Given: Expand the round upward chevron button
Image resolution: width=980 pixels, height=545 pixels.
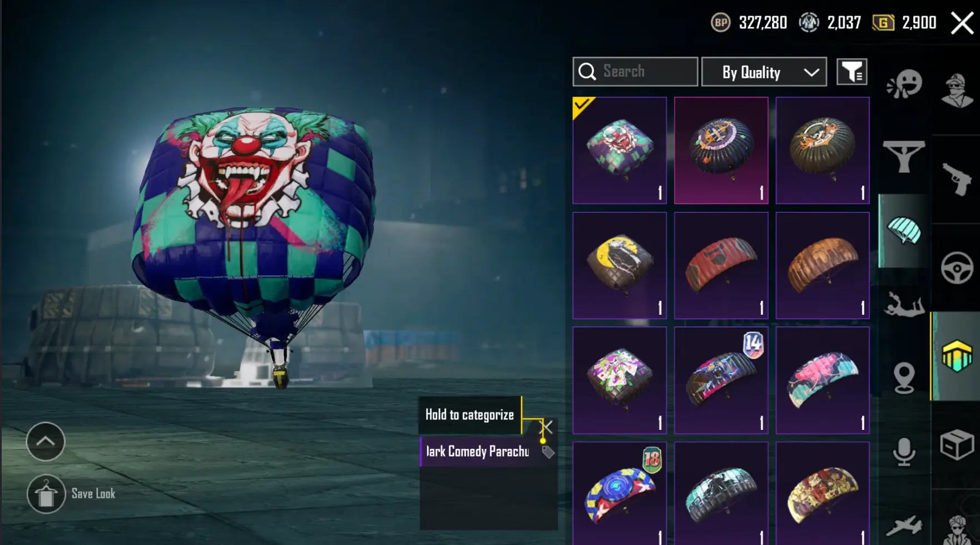Looking at the screenshot, I should coord(46,442).
